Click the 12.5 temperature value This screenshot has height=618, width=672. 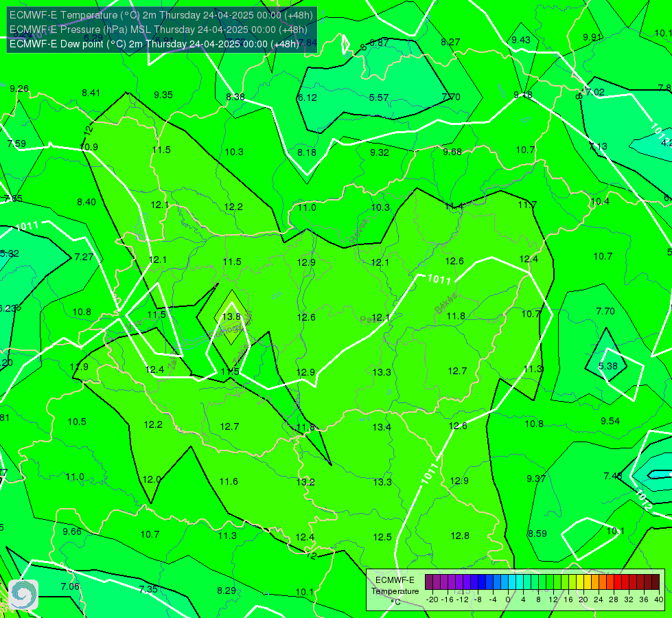(382, 538)
